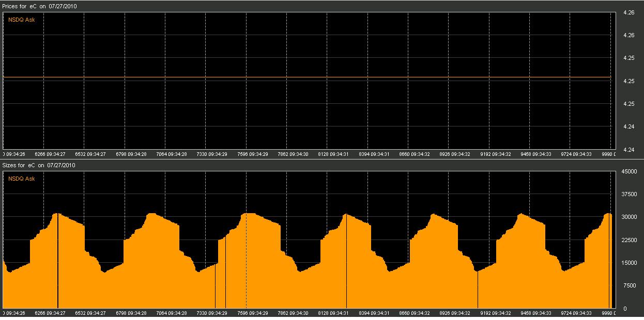Viewport: 644px width, 320px height.
Task: Click "8394 09:34:31" under the Prices chart
Action: point(374,154)
